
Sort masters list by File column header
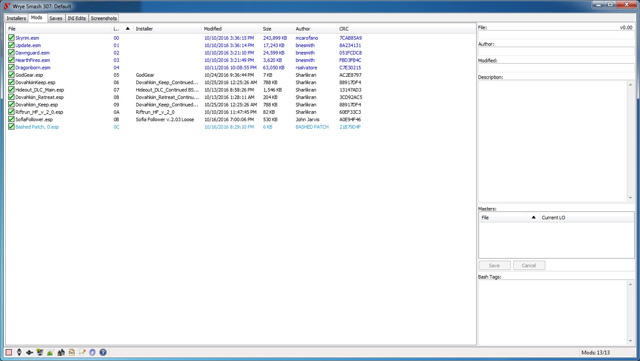(x=509, y=217)
